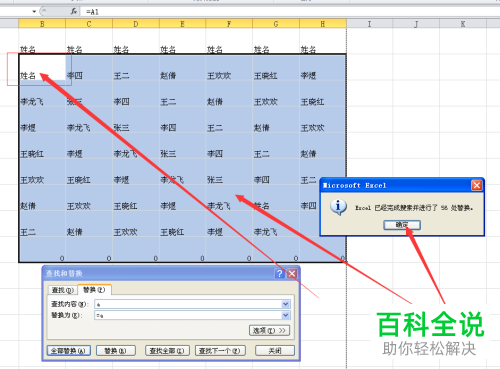This screenshot has width=500, height=369.
Task: Click cell 王二 in column D
Action: [136, 68]
